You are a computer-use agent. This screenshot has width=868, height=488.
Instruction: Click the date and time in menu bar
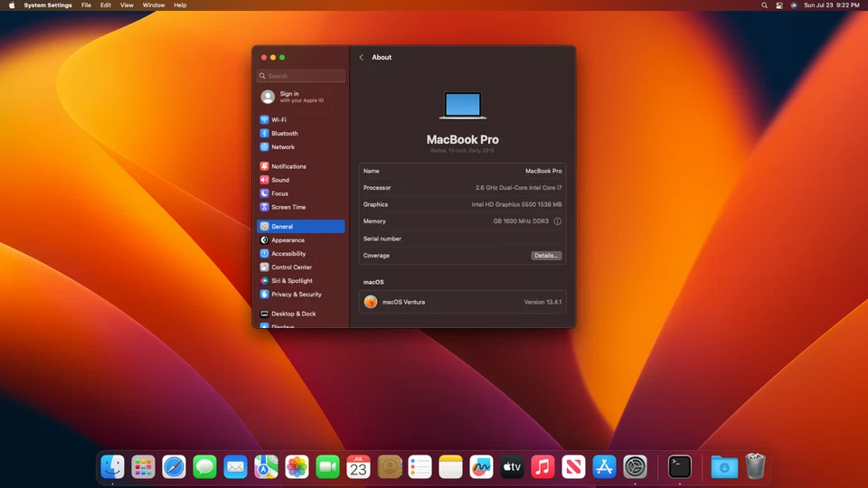(832, 5)
